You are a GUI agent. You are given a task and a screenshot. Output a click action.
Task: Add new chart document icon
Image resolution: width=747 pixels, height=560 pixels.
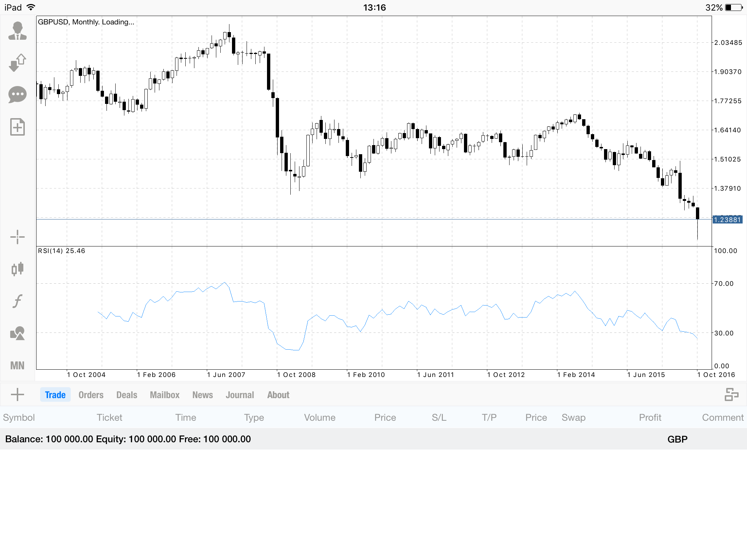[x=18, y=127]
